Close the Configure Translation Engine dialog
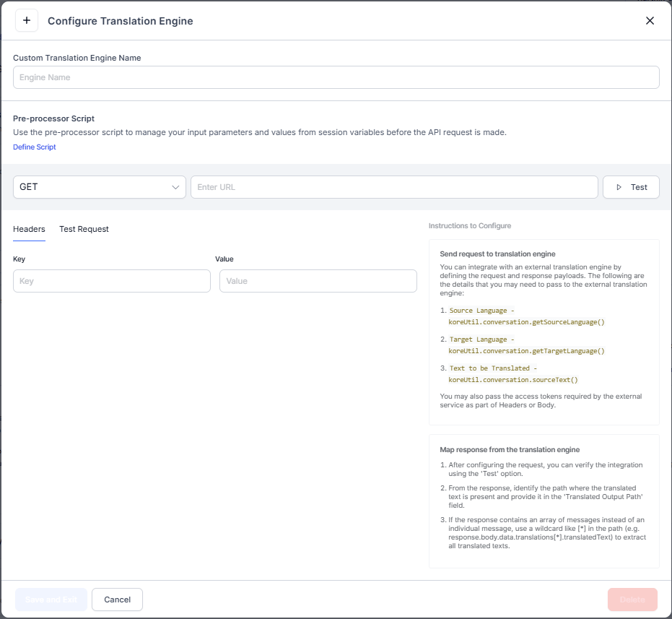672x619 pixels. (650, 21)
